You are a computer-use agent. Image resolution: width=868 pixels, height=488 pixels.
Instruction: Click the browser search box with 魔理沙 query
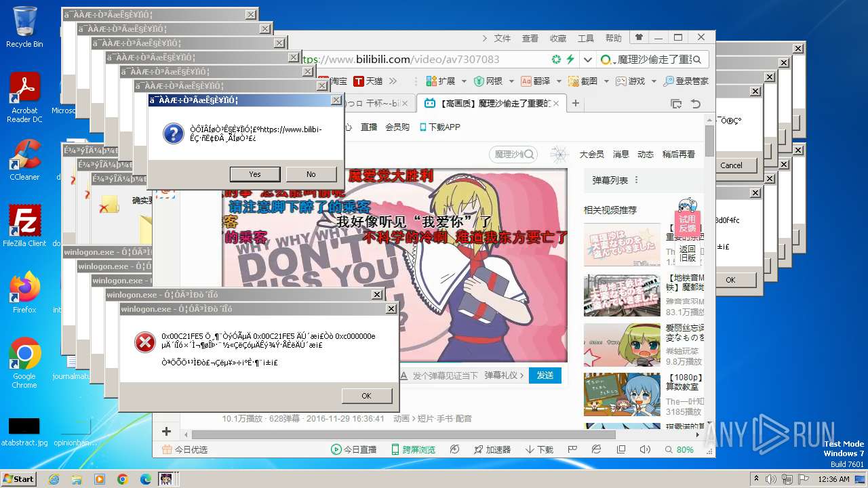(x=652, y=60)
